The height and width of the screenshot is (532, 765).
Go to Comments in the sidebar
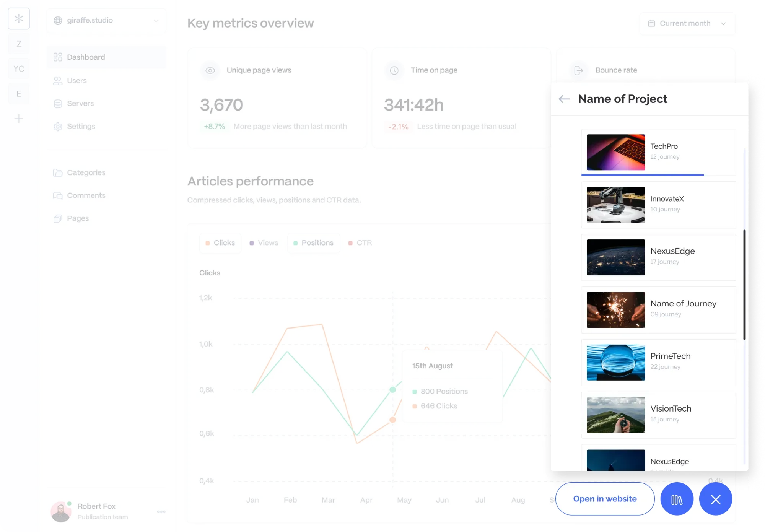pyautogui.click(x=86, y=195)
